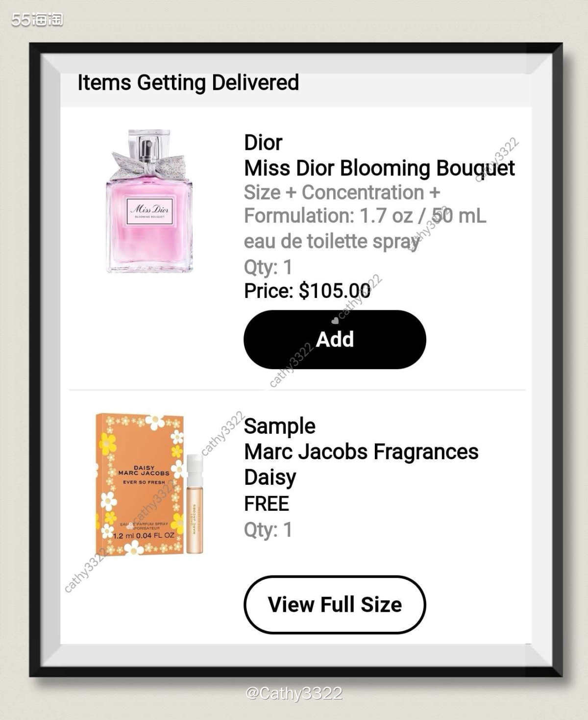Open the Miss Dior Blooming Bouquet product title
The width and height of the screenshot is (588, 720).
[379, 168]
